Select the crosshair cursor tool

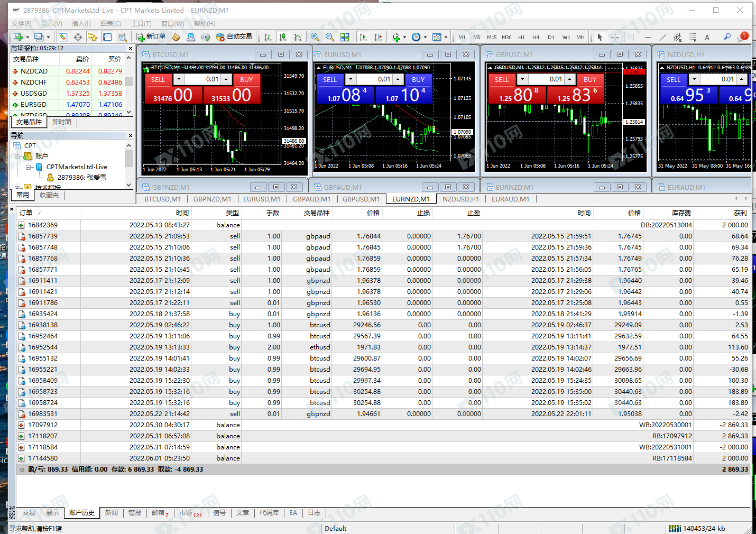(x=615, y=37)
